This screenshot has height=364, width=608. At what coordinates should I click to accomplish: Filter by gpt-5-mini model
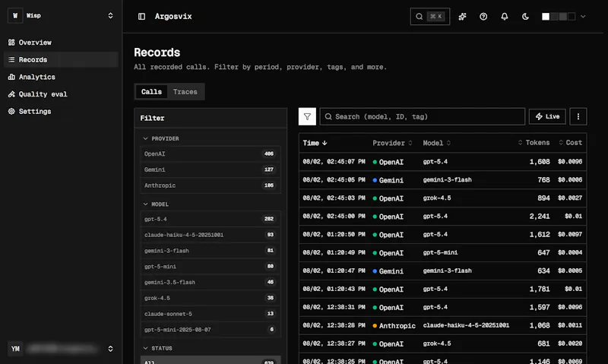(211, 266)
